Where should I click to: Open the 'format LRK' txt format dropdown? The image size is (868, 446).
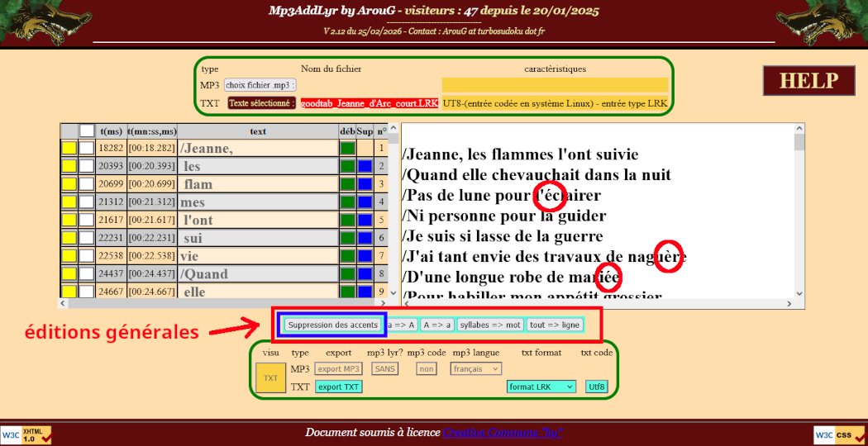[541, 387]
